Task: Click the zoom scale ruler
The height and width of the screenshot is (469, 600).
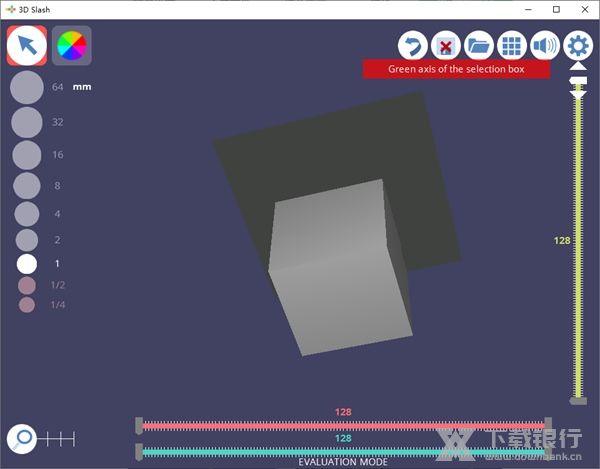Action: (x=56, y=439)
